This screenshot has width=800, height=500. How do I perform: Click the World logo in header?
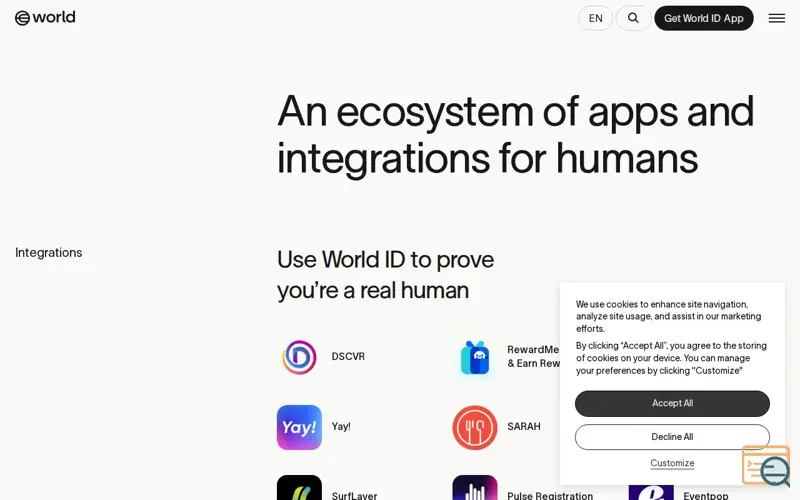tap(45, 18)
